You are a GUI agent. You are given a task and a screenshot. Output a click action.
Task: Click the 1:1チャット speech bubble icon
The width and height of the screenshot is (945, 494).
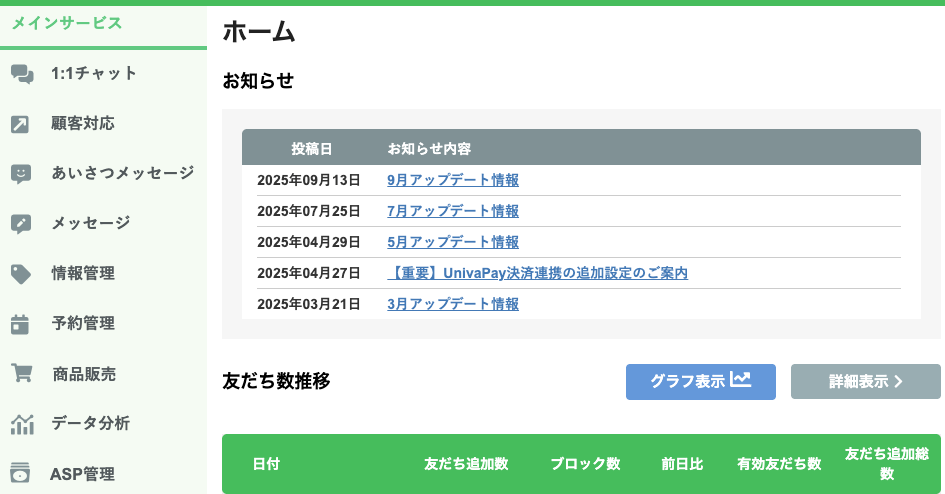click(x=21, y=74)
